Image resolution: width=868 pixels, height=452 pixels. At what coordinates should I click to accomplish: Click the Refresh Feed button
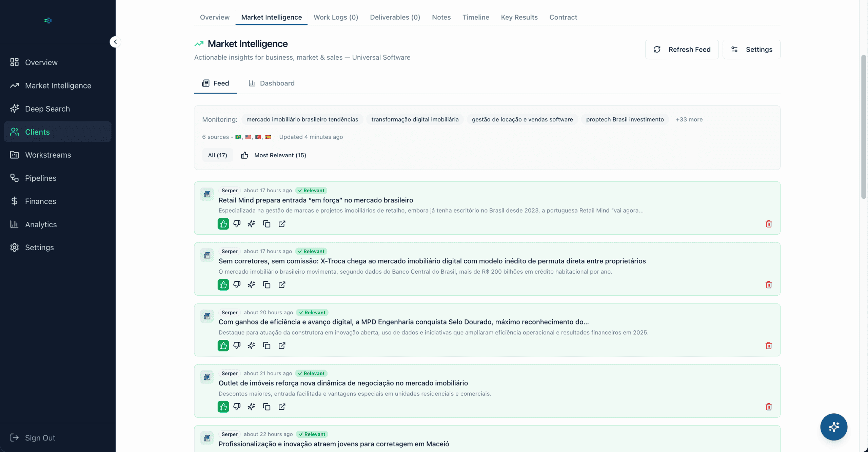coord(682,50)
